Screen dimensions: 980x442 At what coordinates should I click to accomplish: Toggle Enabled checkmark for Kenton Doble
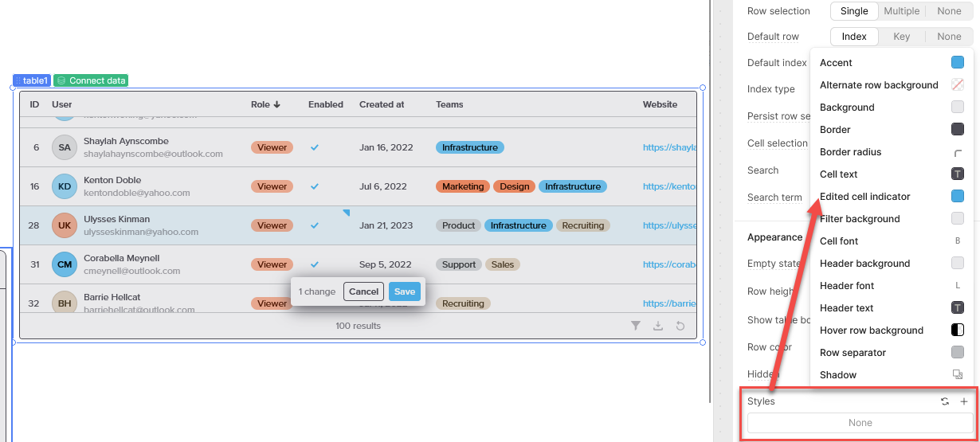click(x=315, y=186)
